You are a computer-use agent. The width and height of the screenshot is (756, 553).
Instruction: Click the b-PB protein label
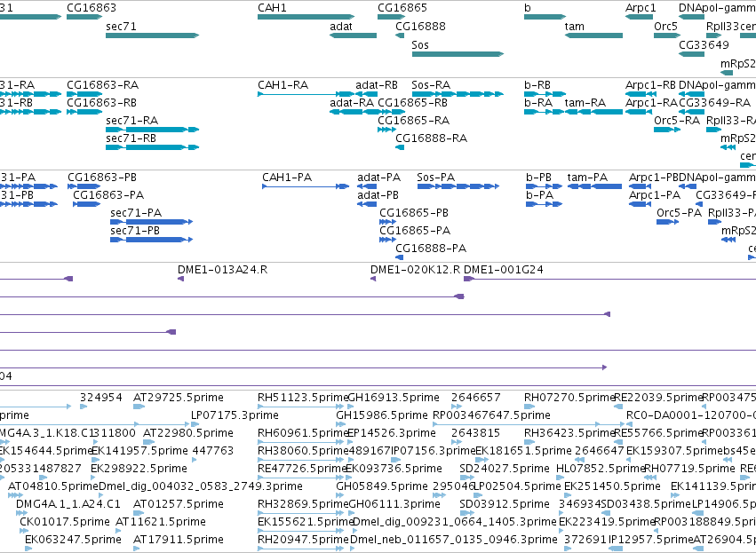pos(538,178)
